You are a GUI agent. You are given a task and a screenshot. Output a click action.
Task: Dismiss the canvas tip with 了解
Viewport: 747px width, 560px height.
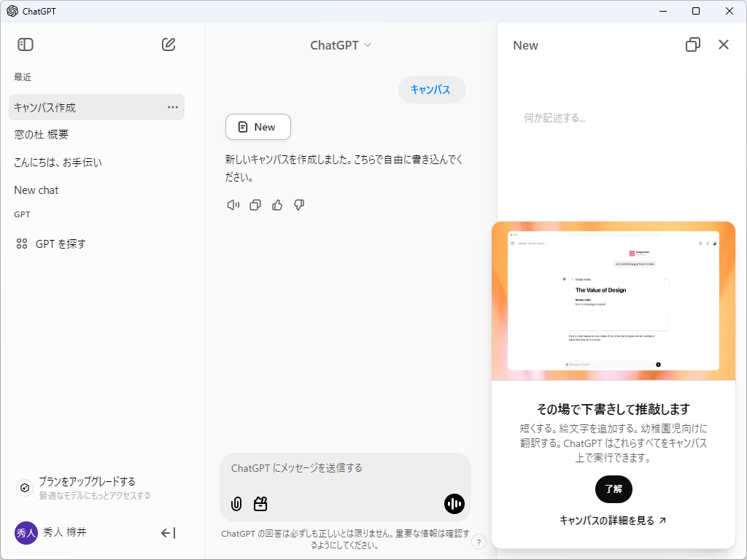(614, 489)
